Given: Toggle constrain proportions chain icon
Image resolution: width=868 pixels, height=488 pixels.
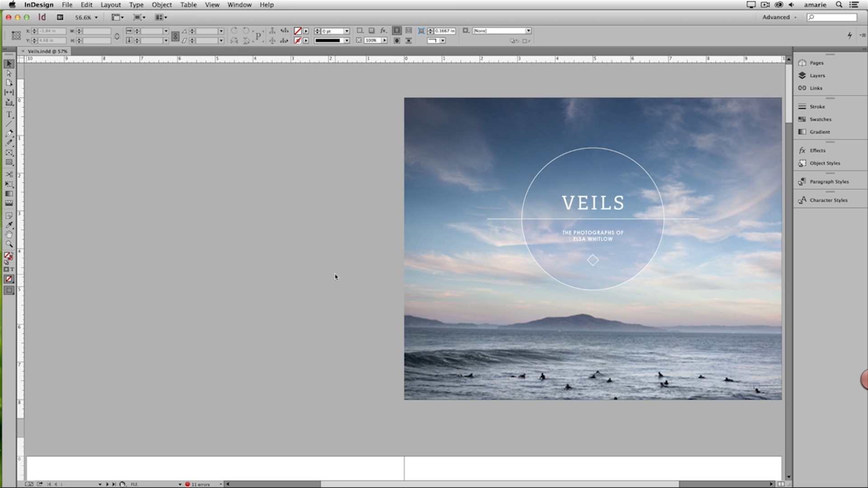Looking at the screenshot, I should [x=117, y=36].
